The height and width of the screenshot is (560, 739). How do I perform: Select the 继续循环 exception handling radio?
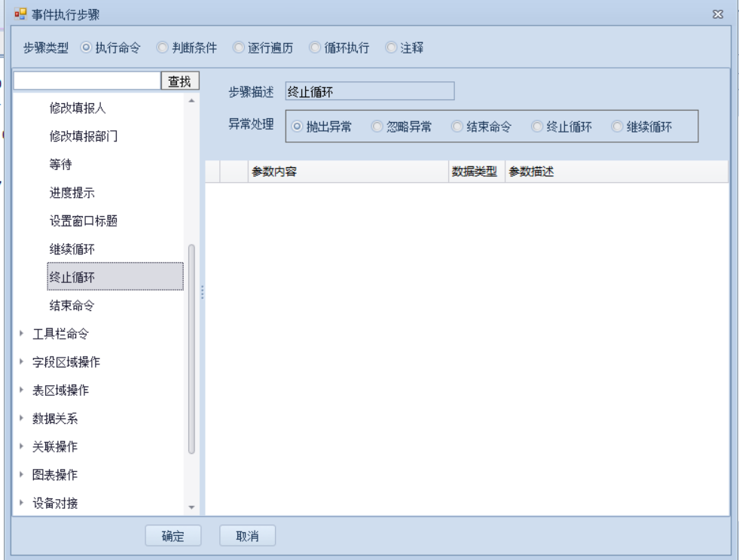[x=618, y=127]
